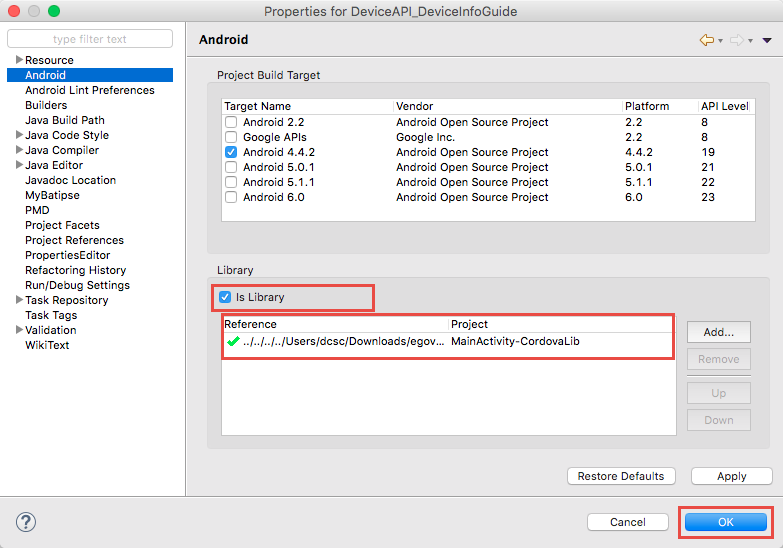Click in the type filter text field
Screen dimensions: 783x548
click(90, 39)
